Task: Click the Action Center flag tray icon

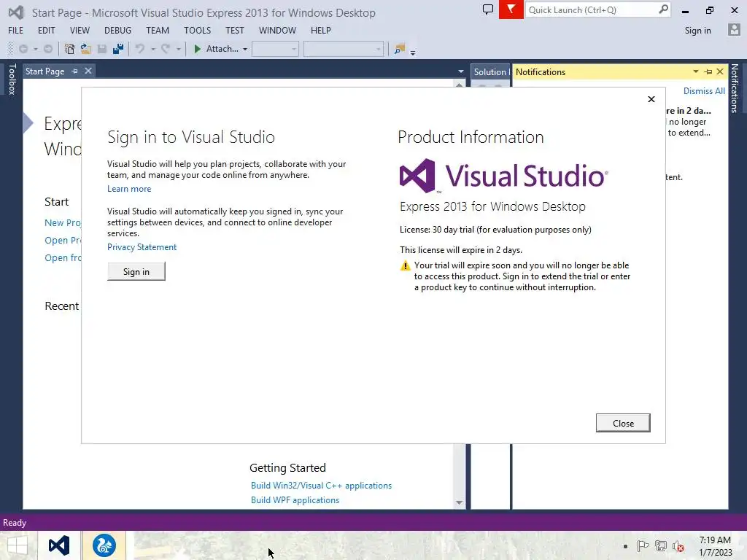Action: (643, 546)
